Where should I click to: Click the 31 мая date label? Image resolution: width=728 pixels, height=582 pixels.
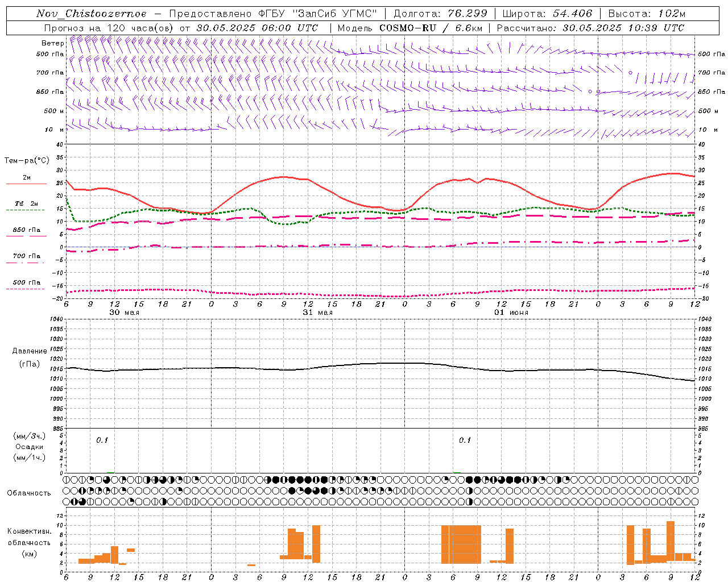318,313
